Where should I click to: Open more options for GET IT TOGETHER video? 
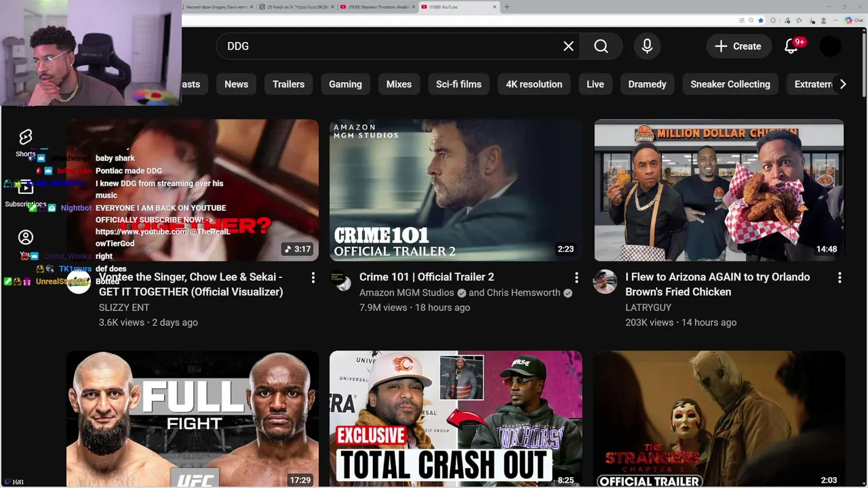point(313,278)
